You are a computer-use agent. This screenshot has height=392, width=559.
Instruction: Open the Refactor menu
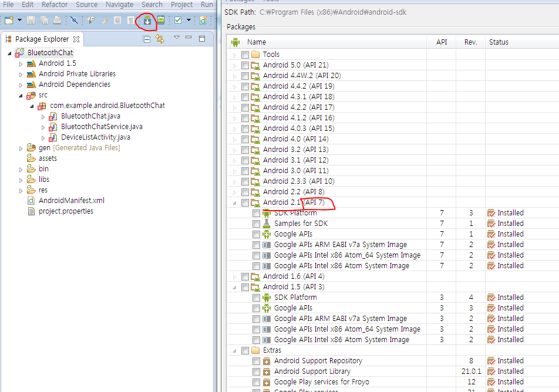pyautogui.click(x=55, y=4)
